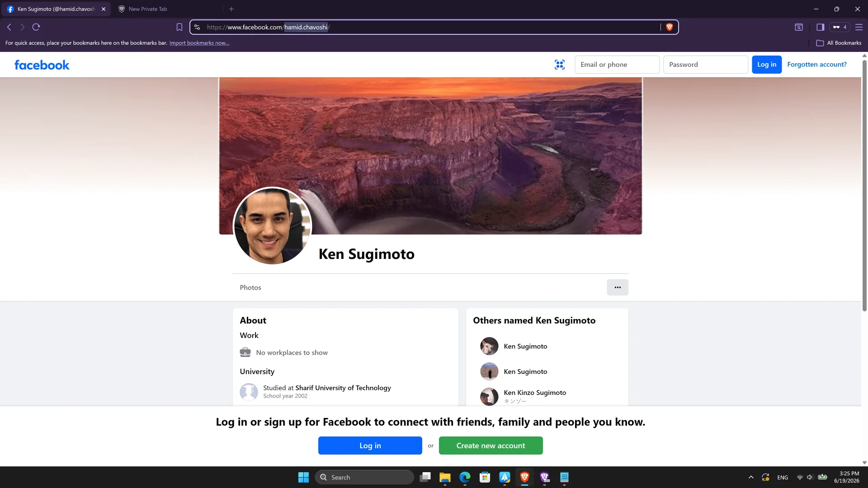Focus the Email or phone field
Screen dimensions: 868x488
point(617,65)
